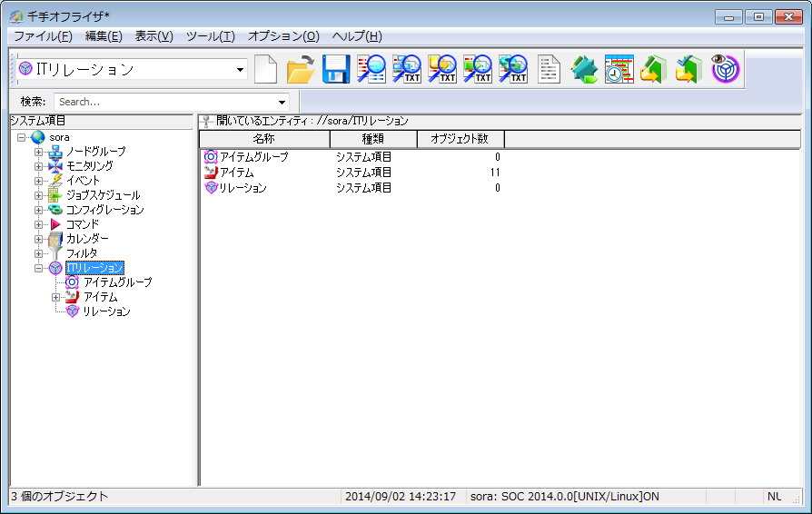Click the 2014/09/02 14:23:17 status timestamp

(x=401, y=497)
